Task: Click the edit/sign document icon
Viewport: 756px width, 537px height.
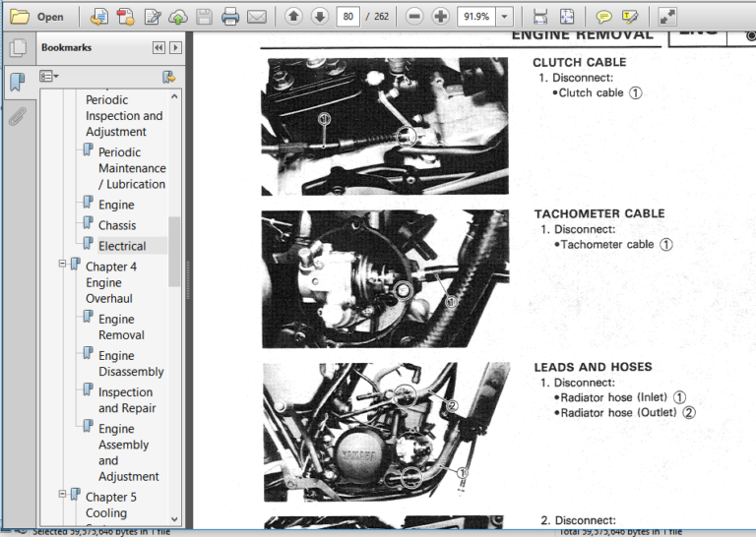Action: coord(153,17)
